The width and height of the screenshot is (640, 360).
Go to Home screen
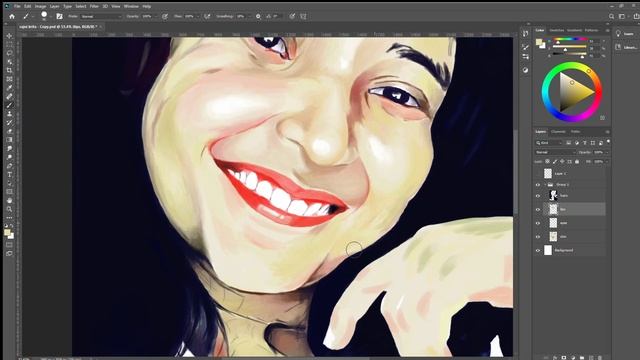12,16
